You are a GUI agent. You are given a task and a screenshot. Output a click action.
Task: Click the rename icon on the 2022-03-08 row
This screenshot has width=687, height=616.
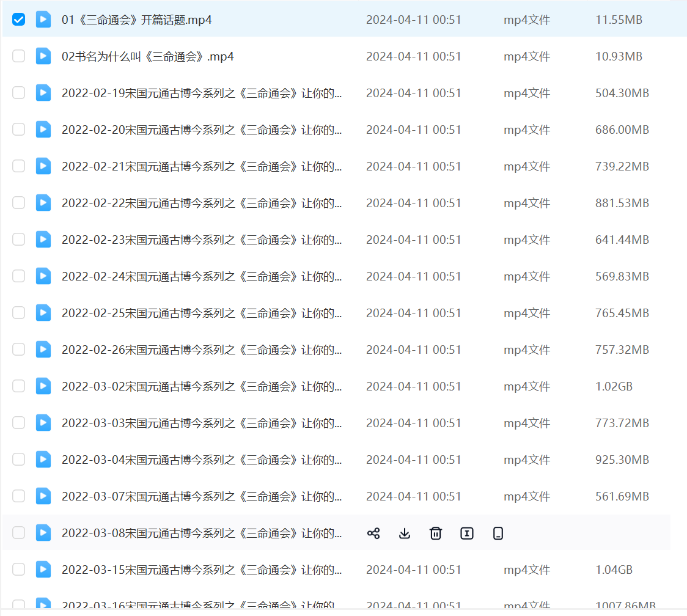coord(467,533)
